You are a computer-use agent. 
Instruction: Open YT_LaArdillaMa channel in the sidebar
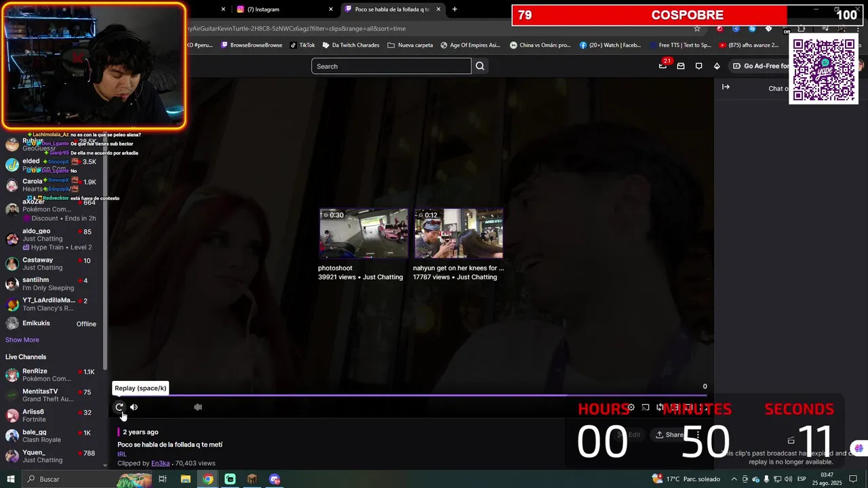(52, 304)
